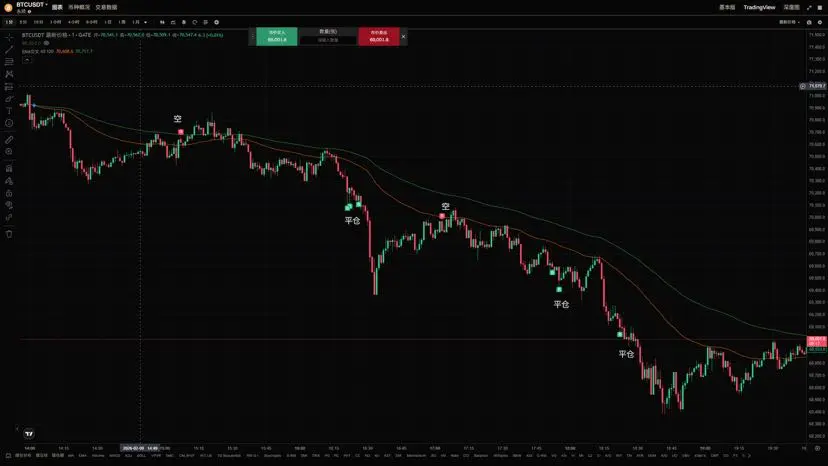Switch to 交易数据 tab
The height and width of the screenshot is (466, 828).
[x=106, y=7]
